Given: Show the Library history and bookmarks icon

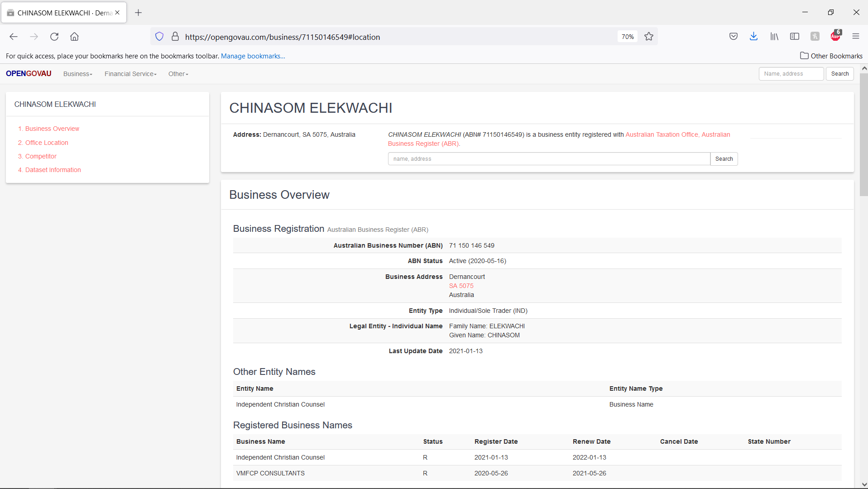Looking at the screenshot, I should (774, 37).
